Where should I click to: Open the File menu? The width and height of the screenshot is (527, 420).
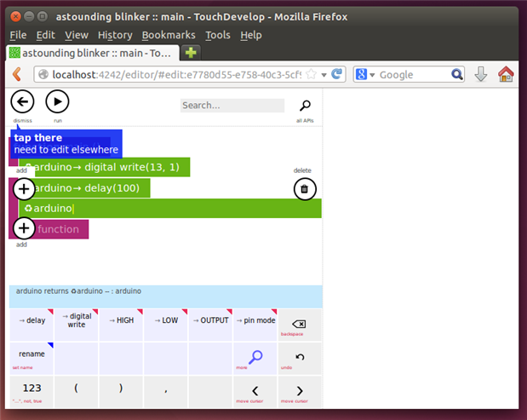tap(18, 35)
